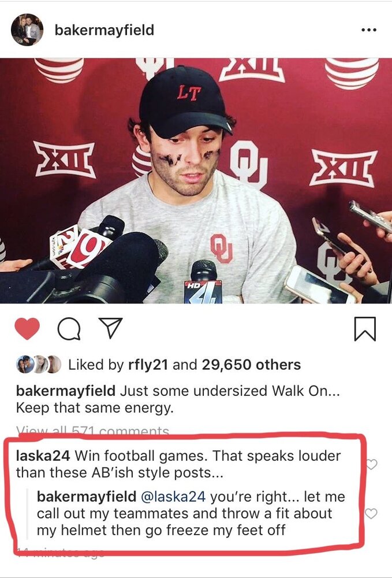Viewport: 392px width, 578px height.
Task: Tap the @laska24 mention in reply
Action: point(173,497)
